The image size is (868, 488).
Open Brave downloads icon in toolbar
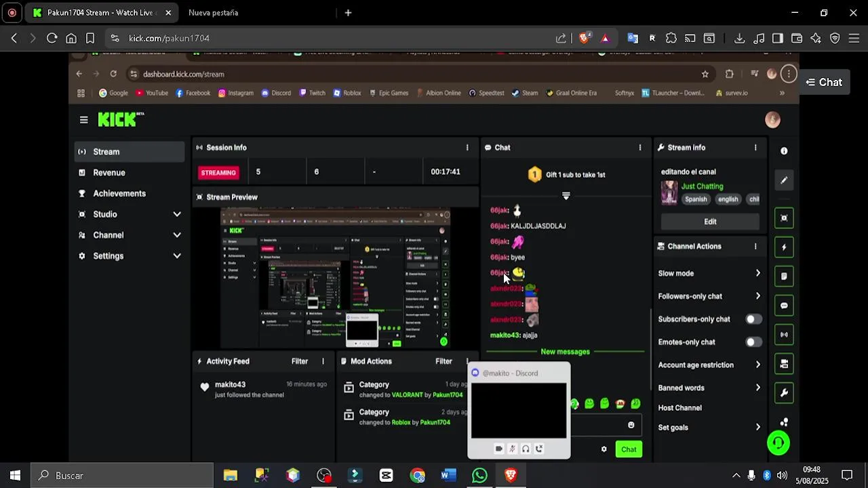(740, 38)
